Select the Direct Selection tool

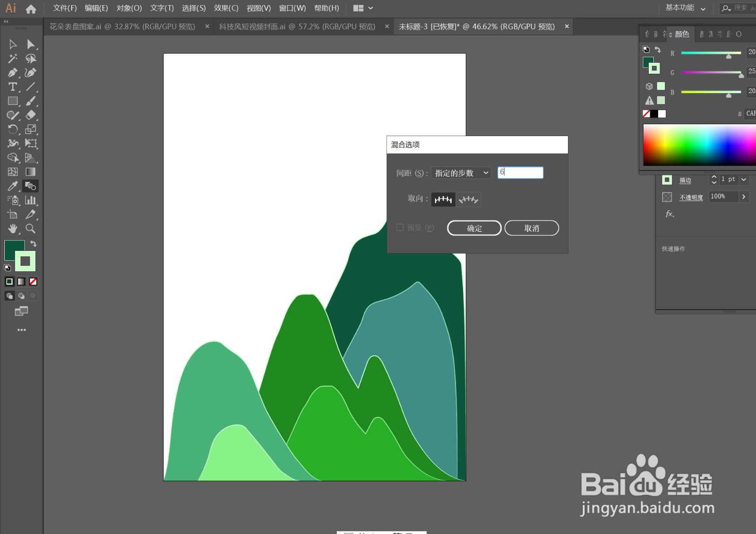[31, 44]
